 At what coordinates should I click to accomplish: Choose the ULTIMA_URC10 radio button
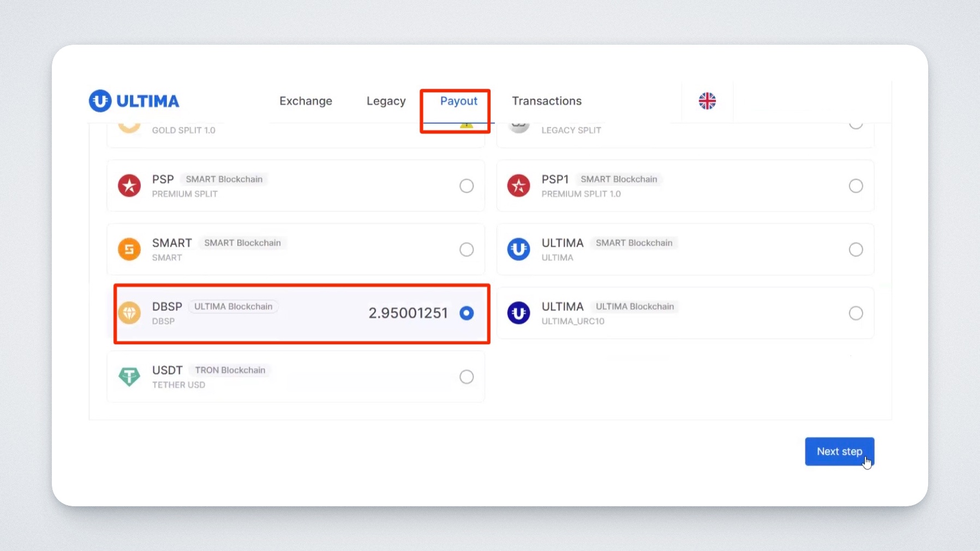pyautogui.click(x=856, y=313)
